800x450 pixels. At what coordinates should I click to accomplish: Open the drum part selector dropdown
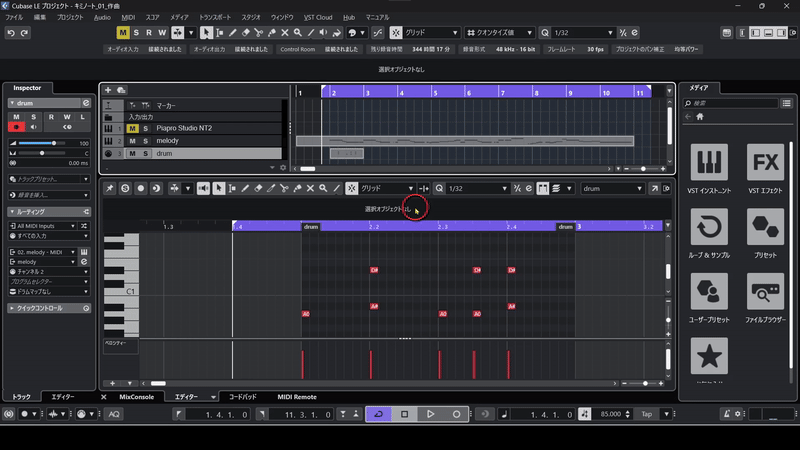(x=612, y=188)
